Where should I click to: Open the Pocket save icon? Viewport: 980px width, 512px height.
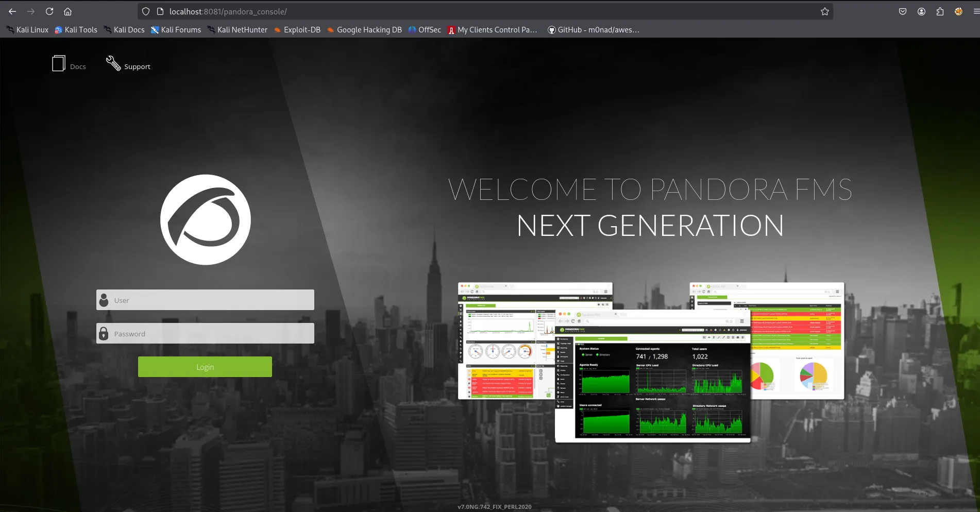point(903,11)
